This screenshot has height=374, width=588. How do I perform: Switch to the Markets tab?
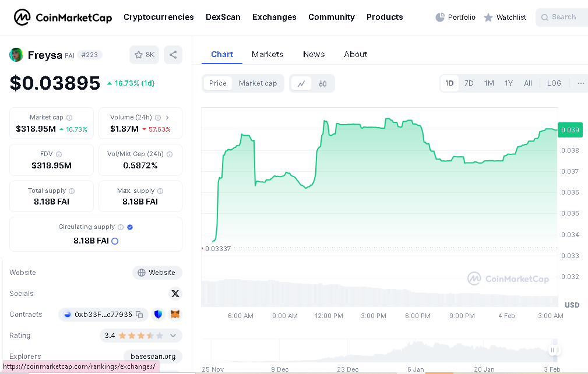pyautogui.click(x=267, y=54)
